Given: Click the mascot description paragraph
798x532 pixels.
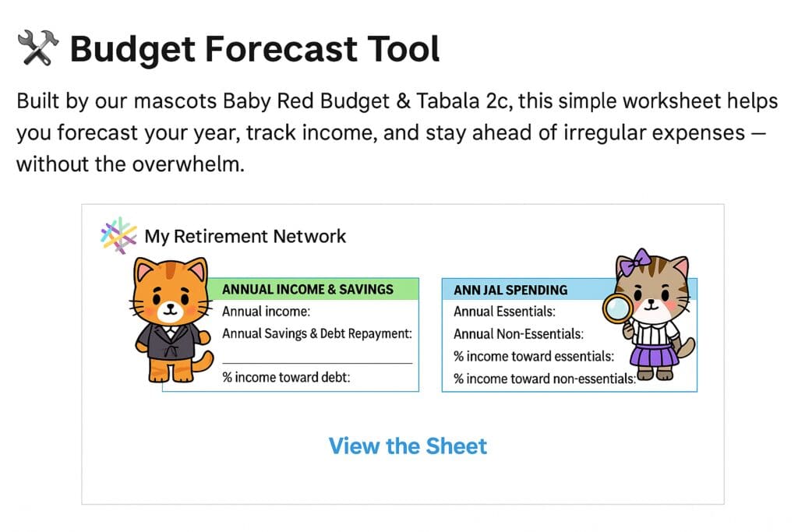Looking at the screenshot, I should tap(397, 132).
